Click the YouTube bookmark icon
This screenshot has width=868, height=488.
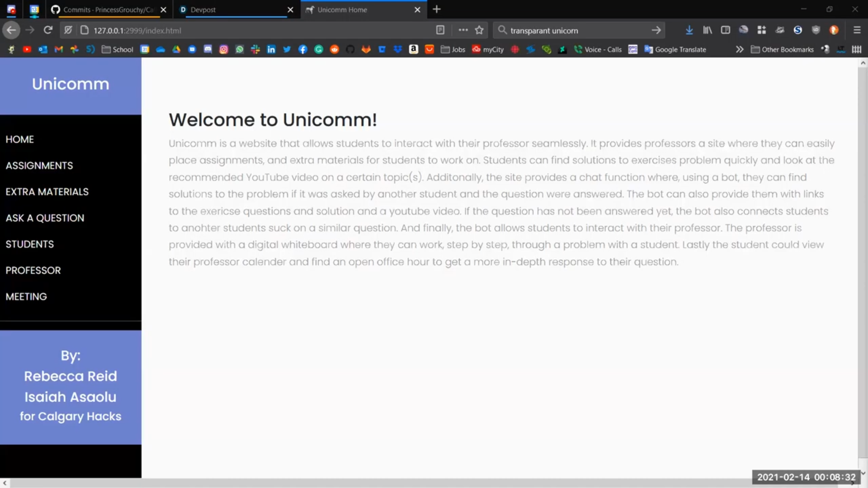click(x=27, y=49)
